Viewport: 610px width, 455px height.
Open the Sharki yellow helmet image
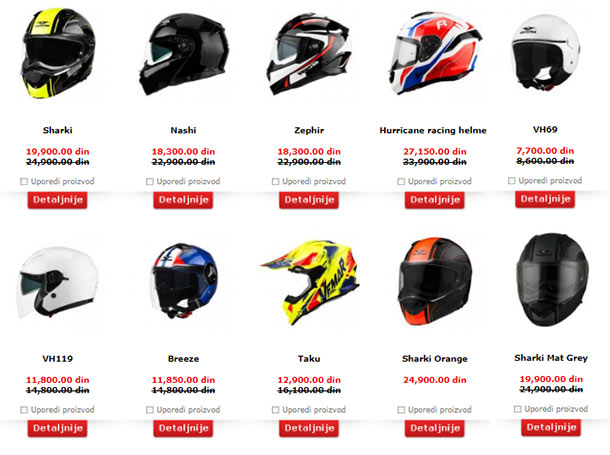pyautogui.click(x=58, y=53)
